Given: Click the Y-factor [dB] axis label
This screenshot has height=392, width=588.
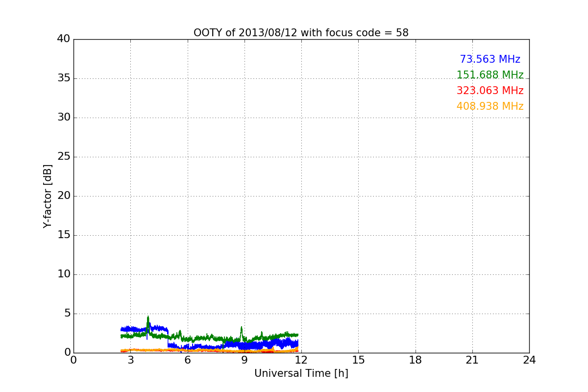Looking at the screenshot, I should pyautogui.click(x=48, y=196).
